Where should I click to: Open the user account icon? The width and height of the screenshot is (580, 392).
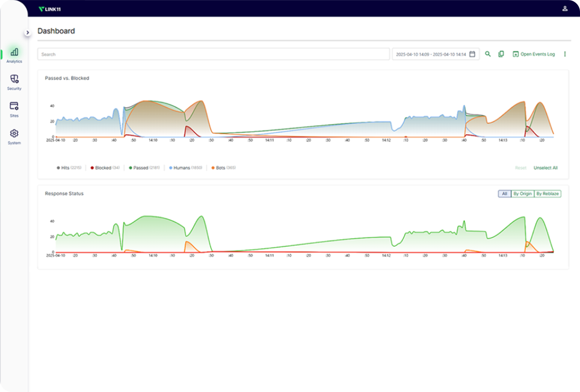(x=565, y=8)
